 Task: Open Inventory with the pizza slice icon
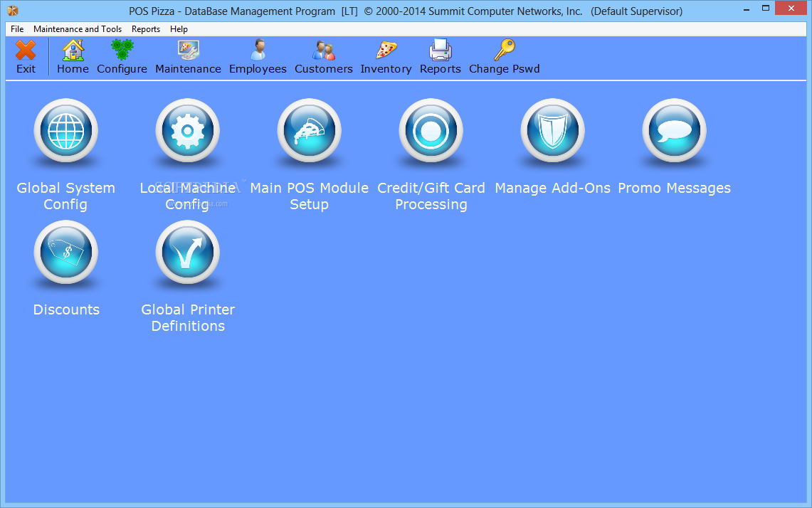click(x=386, y=51)
